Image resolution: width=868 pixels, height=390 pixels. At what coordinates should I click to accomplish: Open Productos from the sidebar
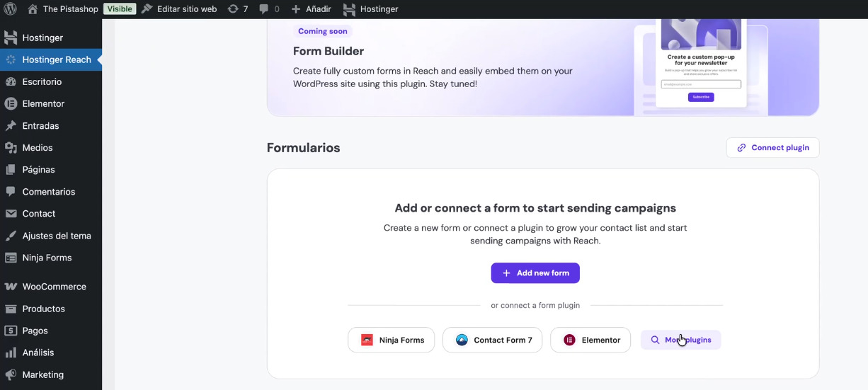tap(43, 309)
